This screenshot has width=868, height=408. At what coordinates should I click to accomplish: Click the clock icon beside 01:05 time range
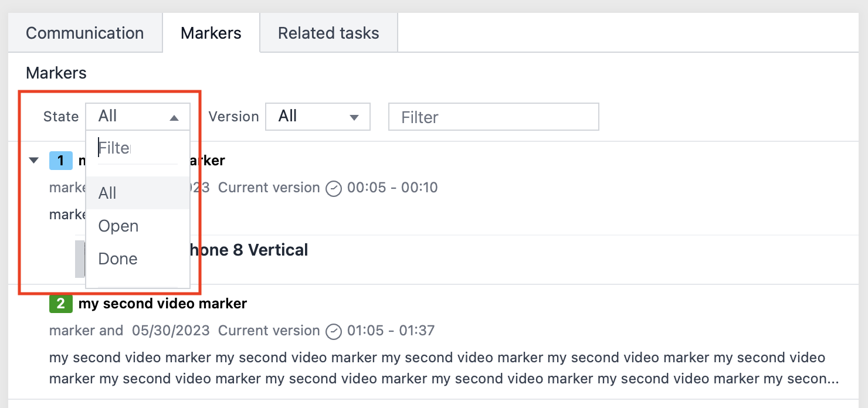click(333, 330)
